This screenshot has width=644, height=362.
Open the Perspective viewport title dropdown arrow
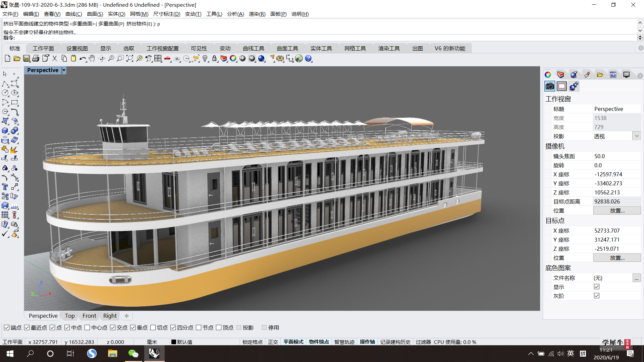64,70
